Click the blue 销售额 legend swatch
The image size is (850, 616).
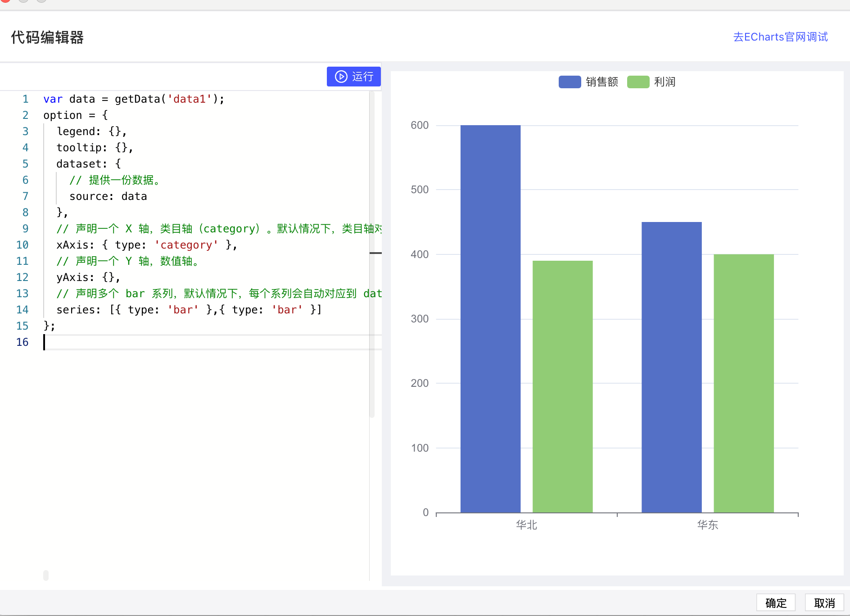coord(570,82)
